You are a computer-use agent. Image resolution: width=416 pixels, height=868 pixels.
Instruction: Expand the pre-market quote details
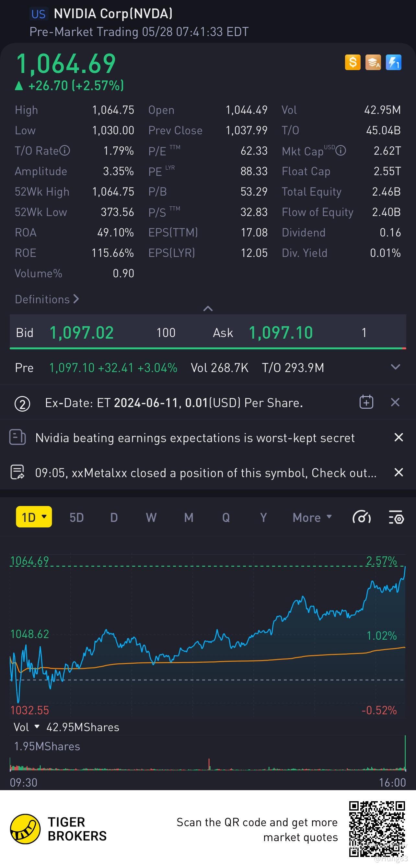click(x=396, y=367)
